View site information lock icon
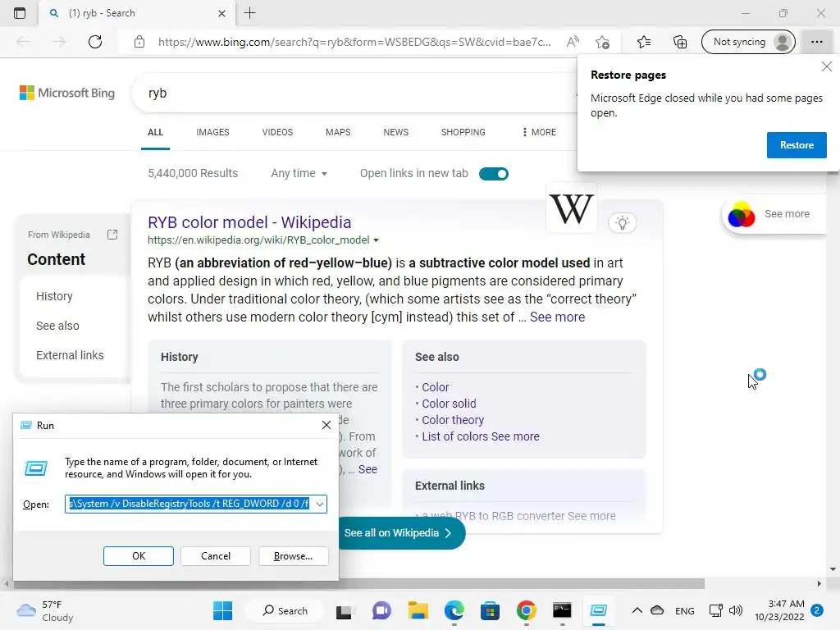The height and width of the screenshot is (630, 840). click(x=139, y=42)
